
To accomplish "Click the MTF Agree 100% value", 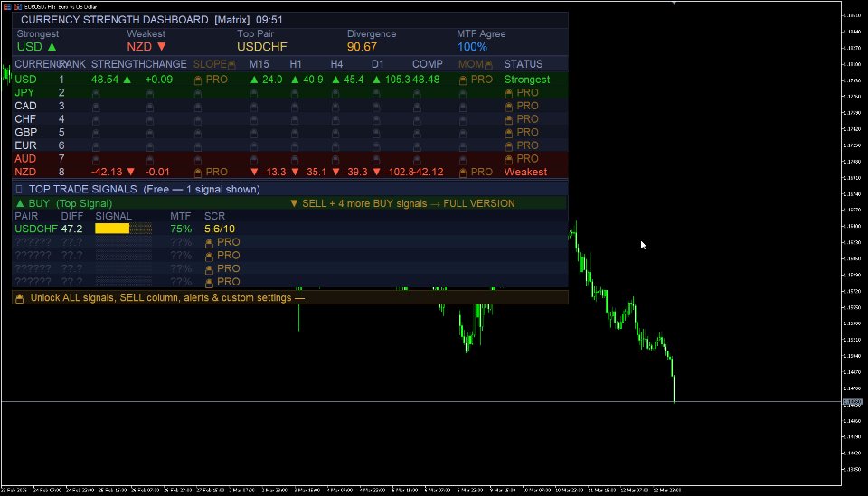I will pyautogui.click(x=472, y=47).
